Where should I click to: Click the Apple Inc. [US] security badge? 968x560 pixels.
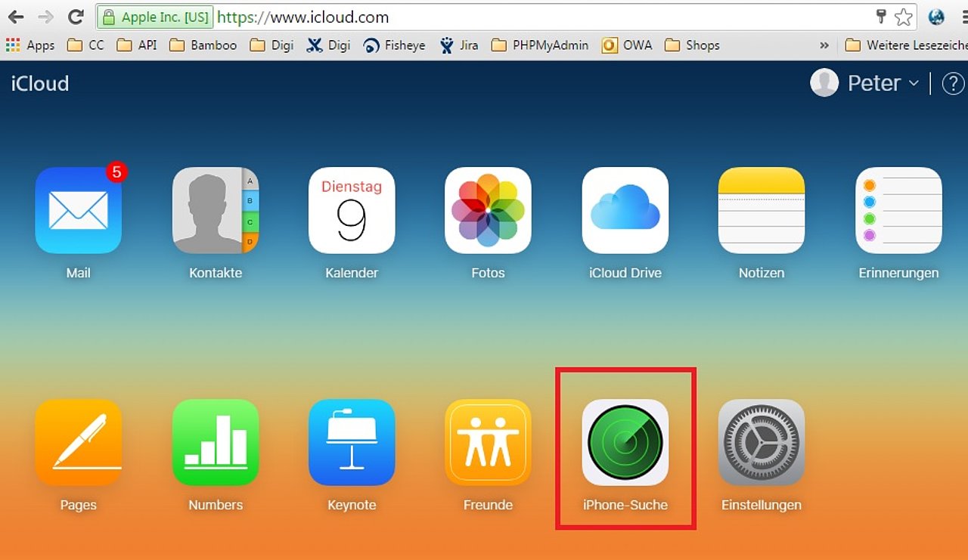click(x=157, y=17)
